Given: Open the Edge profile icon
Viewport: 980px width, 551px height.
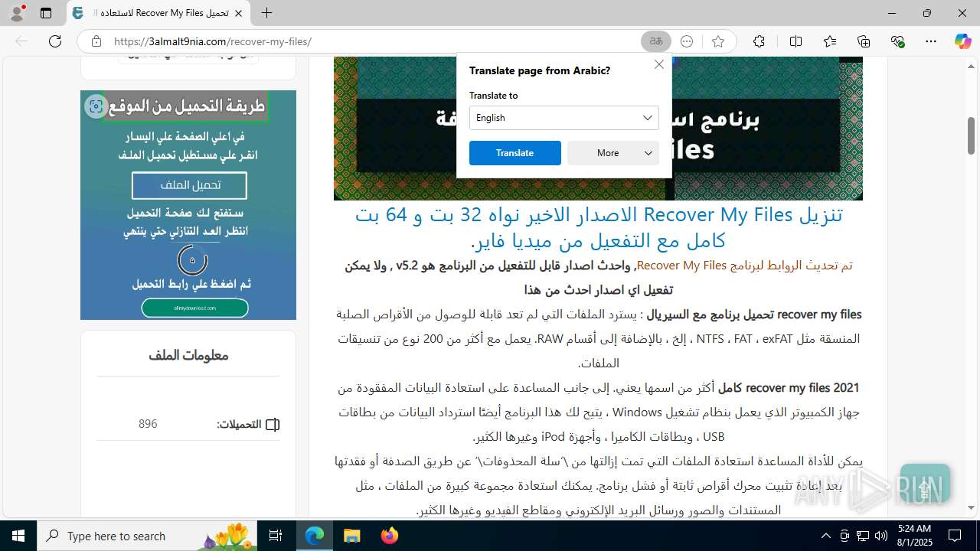Looking at the screenshot, I should pyautogui.click(x=17, y=13).
